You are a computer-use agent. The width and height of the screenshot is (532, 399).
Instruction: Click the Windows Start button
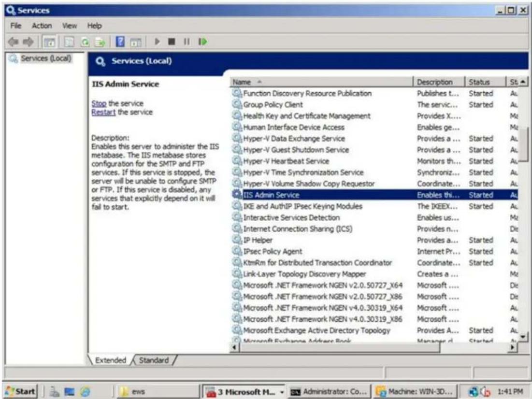(x=20, y=391)
